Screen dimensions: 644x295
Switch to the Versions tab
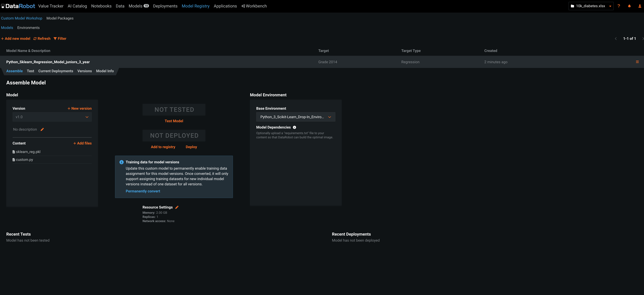pos(84,71)
